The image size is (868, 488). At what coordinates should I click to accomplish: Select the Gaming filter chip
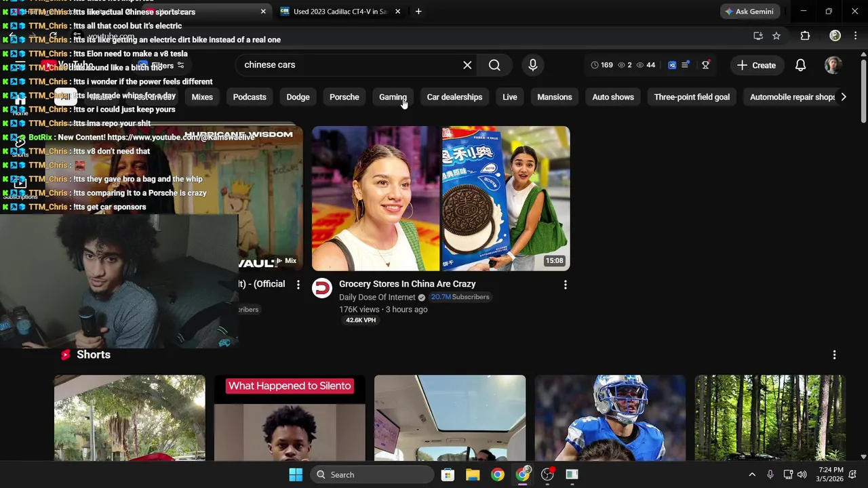pyautogui.click(x=393, y=97)
